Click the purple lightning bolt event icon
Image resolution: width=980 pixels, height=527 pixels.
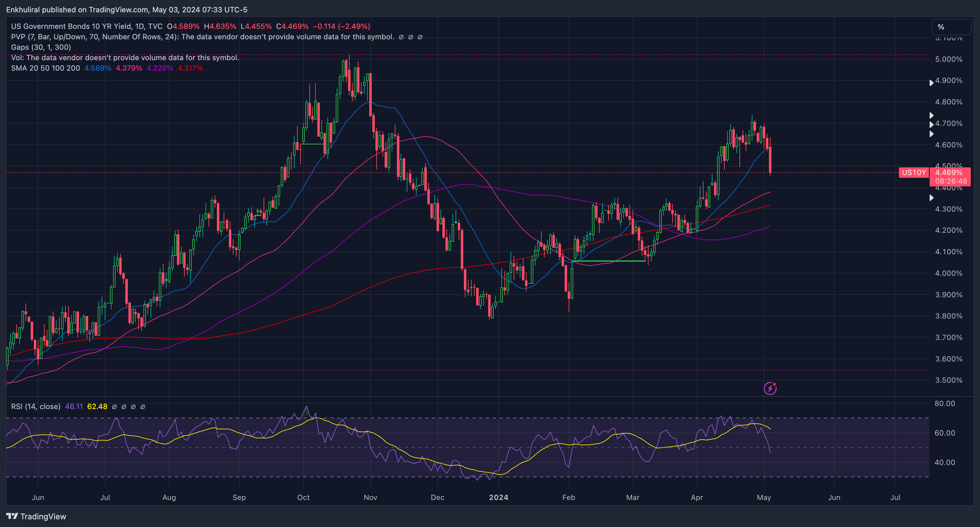click(x=770, y=388)
